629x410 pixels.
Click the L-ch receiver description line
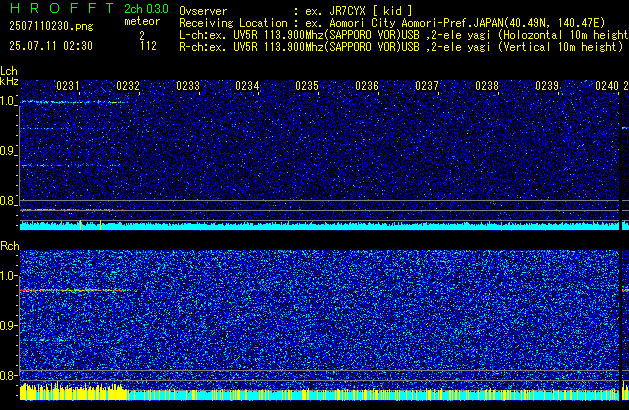[x=404, y=35]
